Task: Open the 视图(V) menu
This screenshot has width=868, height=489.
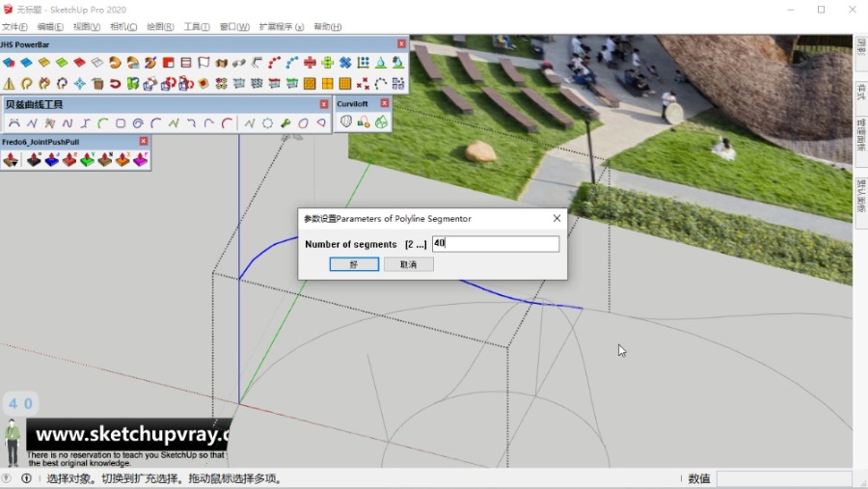Action: [x=87, y=27]
